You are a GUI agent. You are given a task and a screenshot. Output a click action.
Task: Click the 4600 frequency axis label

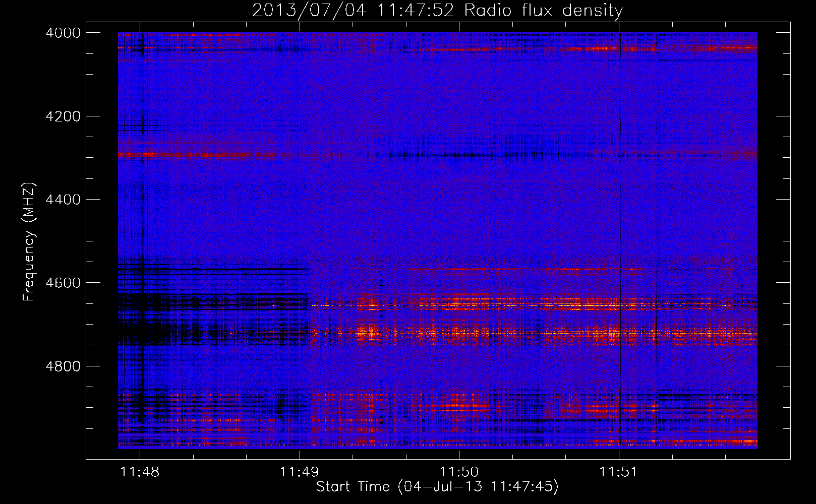(63, 283)
